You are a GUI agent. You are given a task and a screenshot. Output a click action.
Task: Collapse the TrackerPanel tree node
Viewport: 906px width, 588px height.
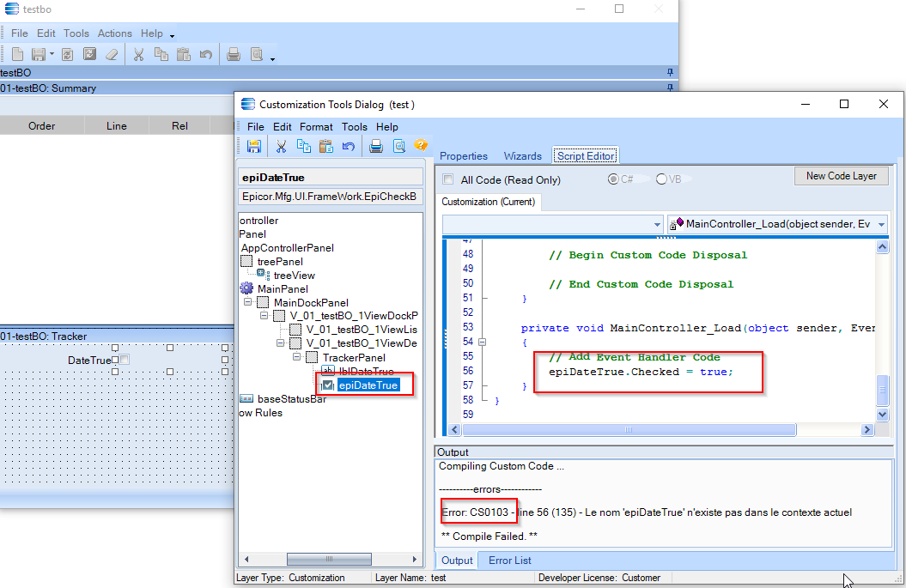click(296, 357)
